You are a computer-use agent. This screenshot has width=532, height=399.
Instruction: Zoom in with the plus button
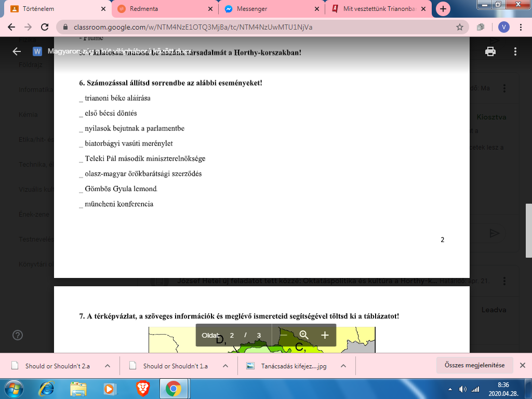click(x=325, y=335)
